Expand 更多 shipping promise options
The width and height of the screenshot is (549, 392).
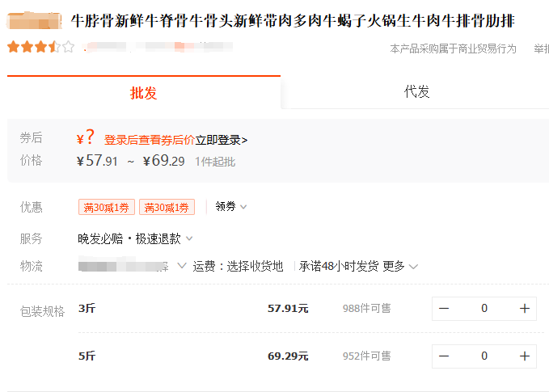(x=400, y=266)
